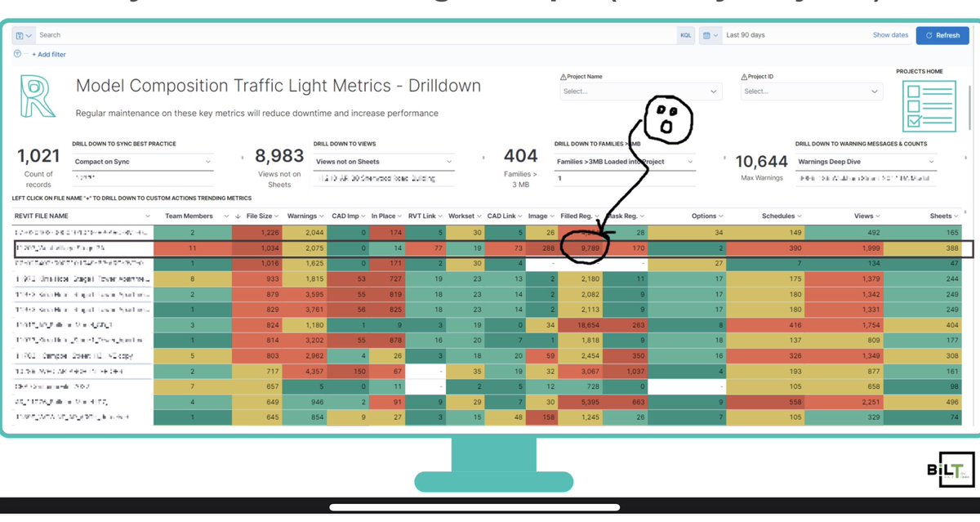Screen dimensions: 980x522
Task: Open the Revit File Name column chevron
Action: (x=148, y=216)
